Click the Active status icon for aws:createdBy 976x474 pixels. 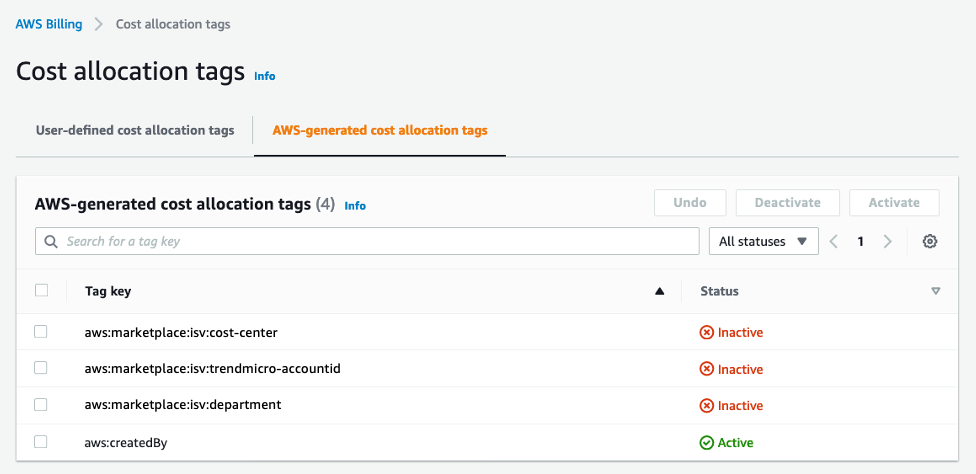click(707, 442)
